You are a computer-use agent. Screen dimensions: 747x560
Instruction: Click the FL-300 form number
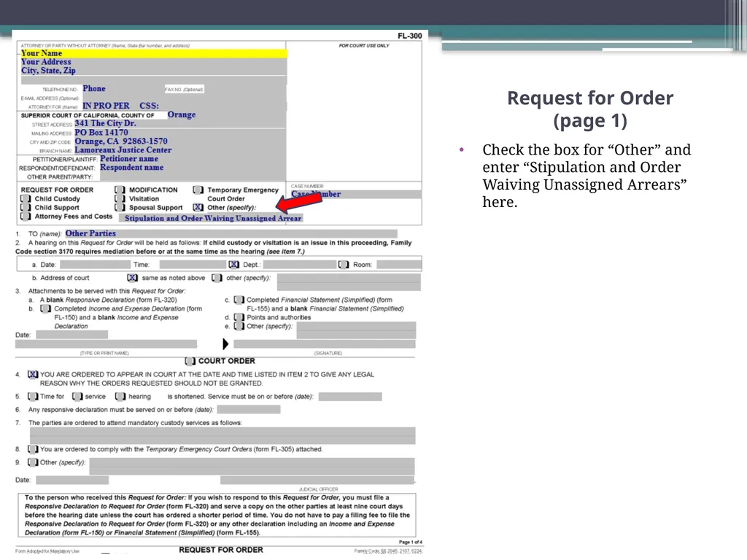point(410,36)
